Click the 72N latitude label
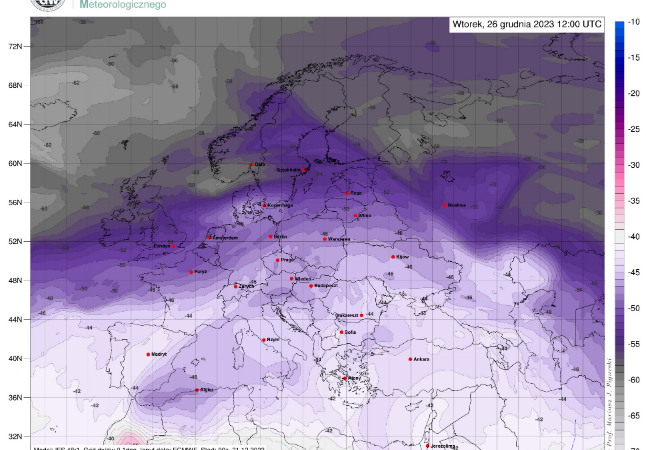The image size is (646, 450). (x=15, y=47)
